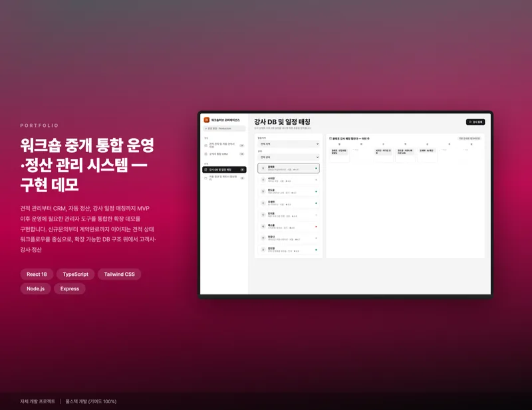The width and height of the screenshot is (532, 410).
Task: Click icon beside 견적 관리 menu item
Action: point(205,145)
